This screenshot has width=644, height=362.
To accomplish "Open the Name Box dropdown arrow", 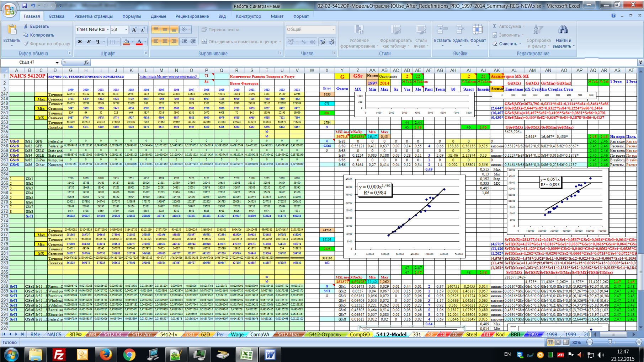I will tap(57, 63).
